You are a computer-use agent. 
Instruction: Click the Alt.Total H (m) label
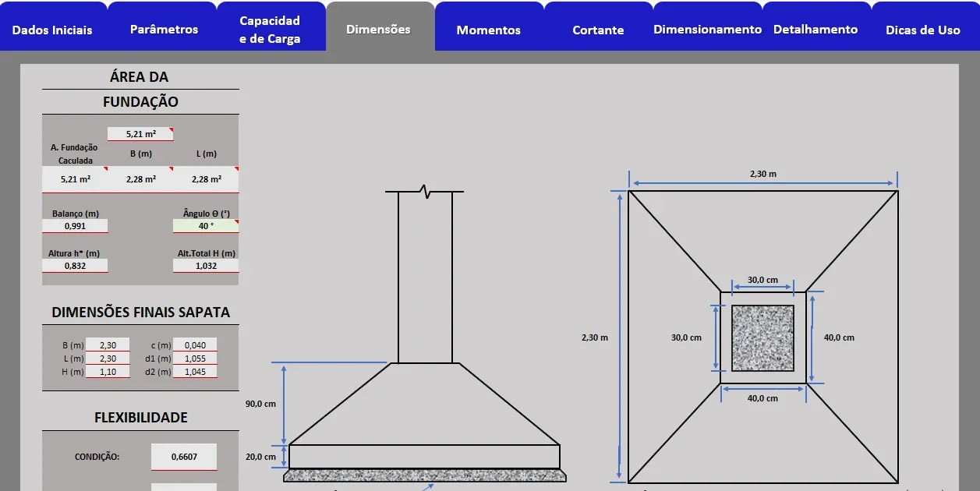[x=207, y=253]
